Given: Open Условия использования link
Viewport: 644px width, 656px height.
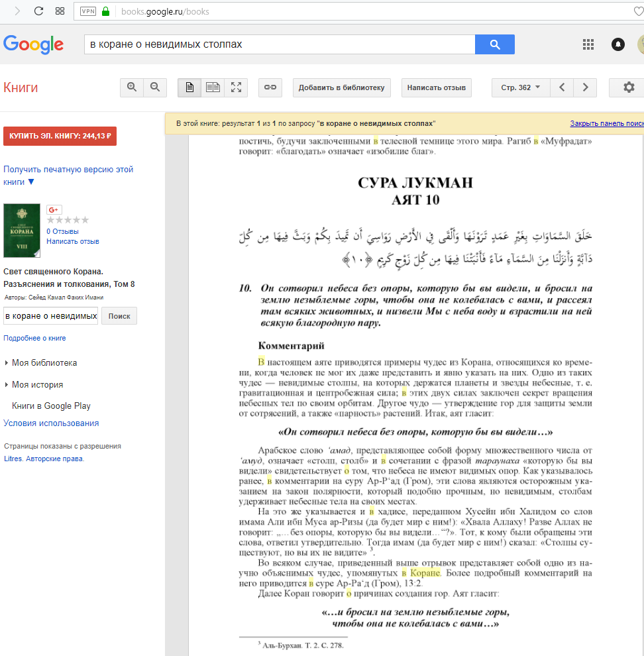Looking at the screenshot, I should pyautogui.click(x=51, y=423).
